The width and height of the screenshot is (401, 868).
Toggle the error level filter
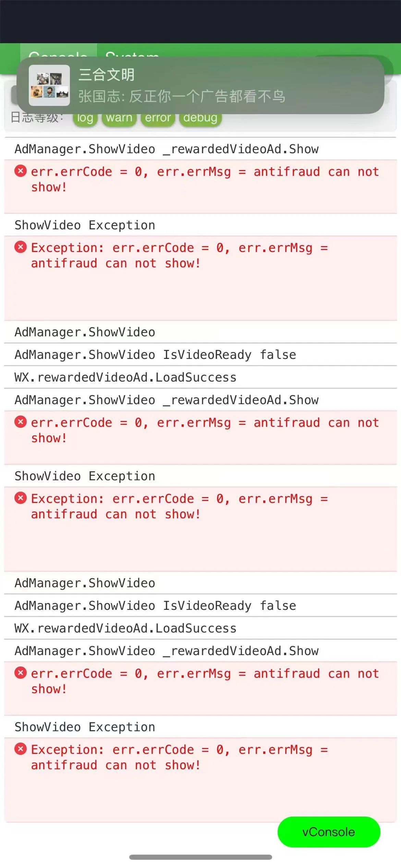(x=158, y=118)
